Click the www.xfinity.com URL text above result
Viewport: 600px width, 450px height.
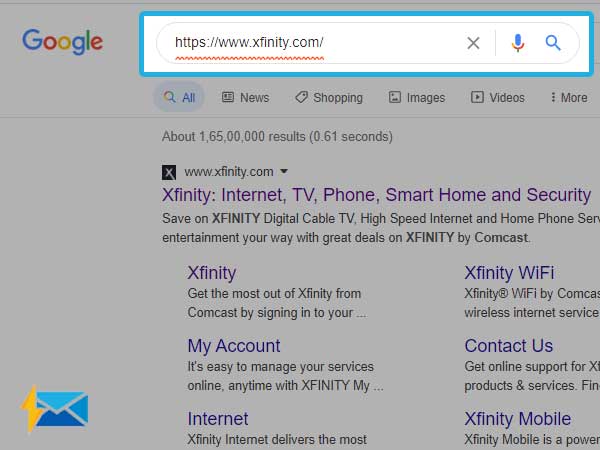coord(229,172)
